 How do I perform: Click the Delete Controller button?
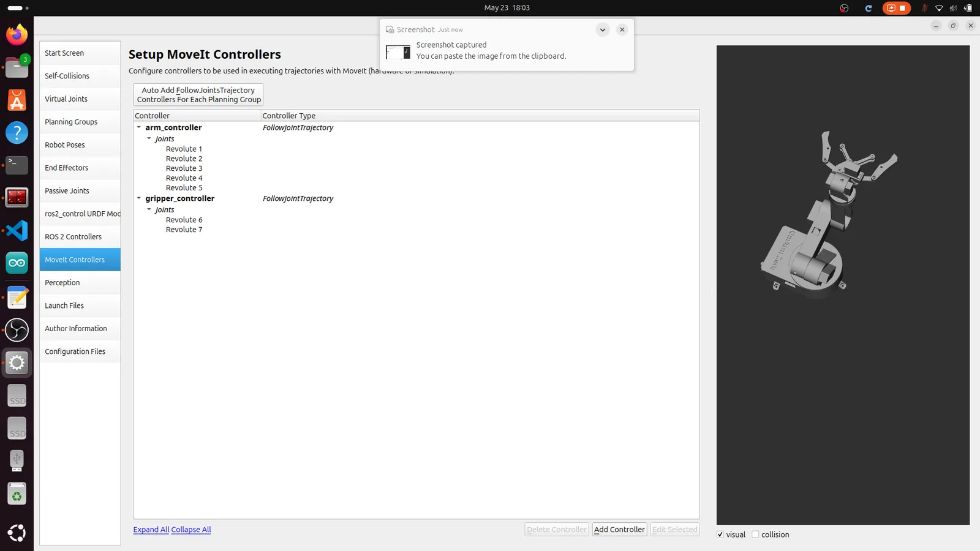tap(557, 530)
